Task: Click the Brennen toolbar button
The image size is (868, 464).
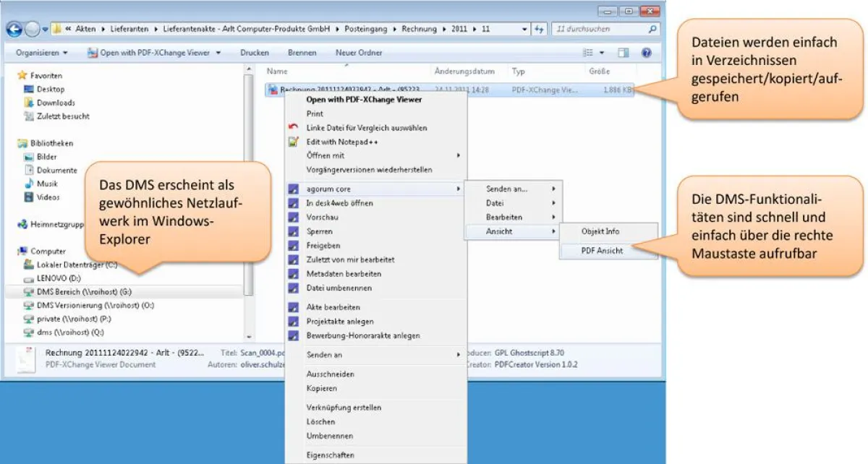Action: [x=302, y=53]
